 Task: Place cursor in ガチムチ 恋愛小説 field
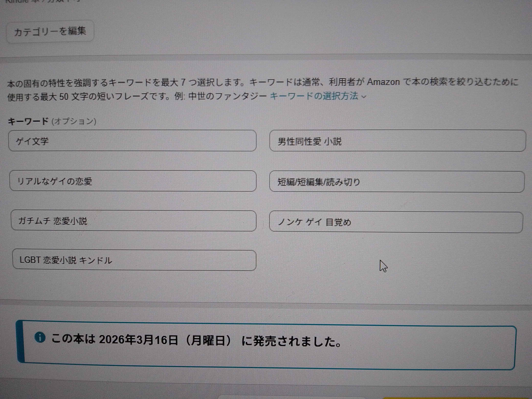134,221
